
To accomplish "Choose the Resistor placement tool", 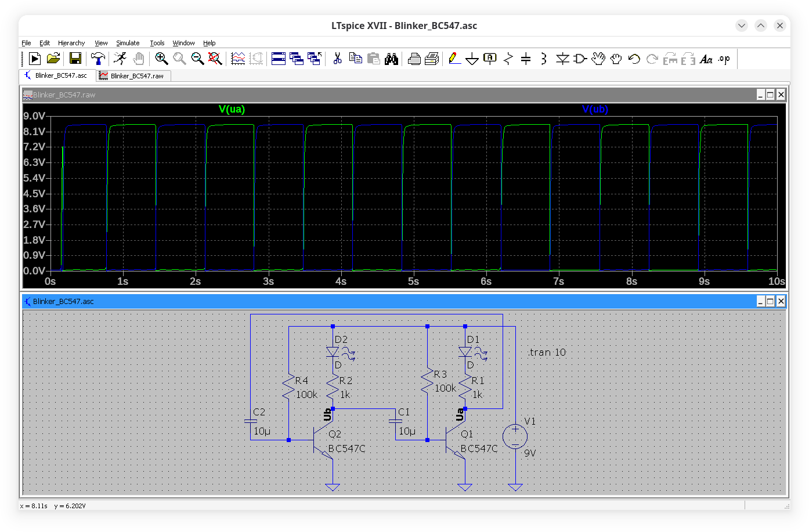I will [508, 59].
